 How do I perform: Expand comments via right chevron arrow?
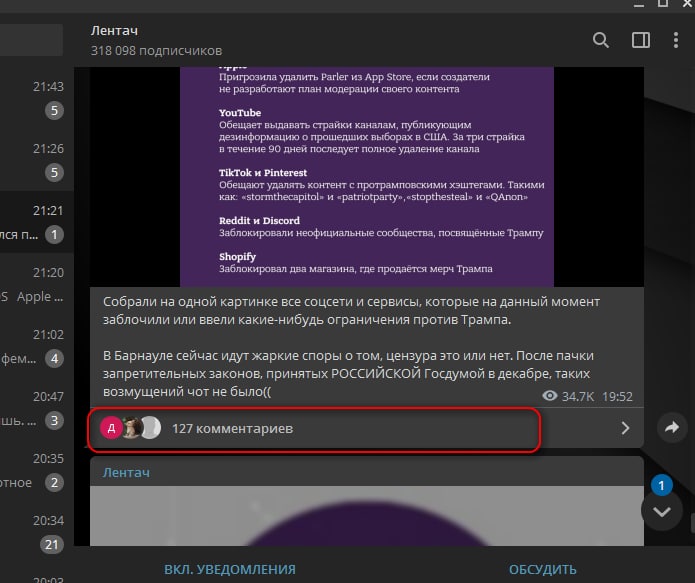(625, 428)
